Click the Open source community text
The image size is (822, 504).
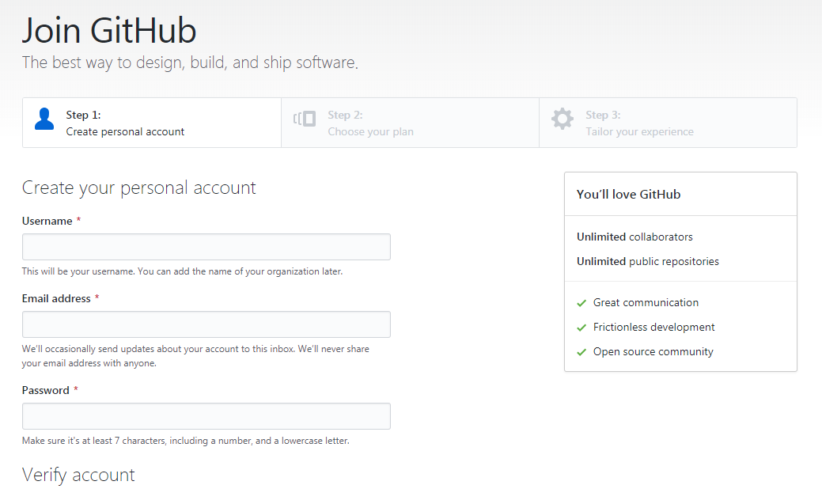pyautogui.click(x=653, y=352)
